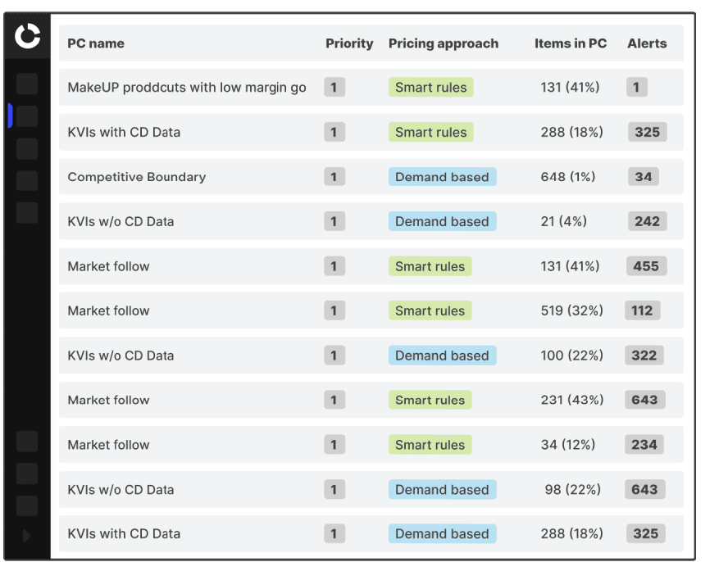The image size is (728, 562).
Task: Select the active sidebar icon with blue marker
Action: (27, 116)
